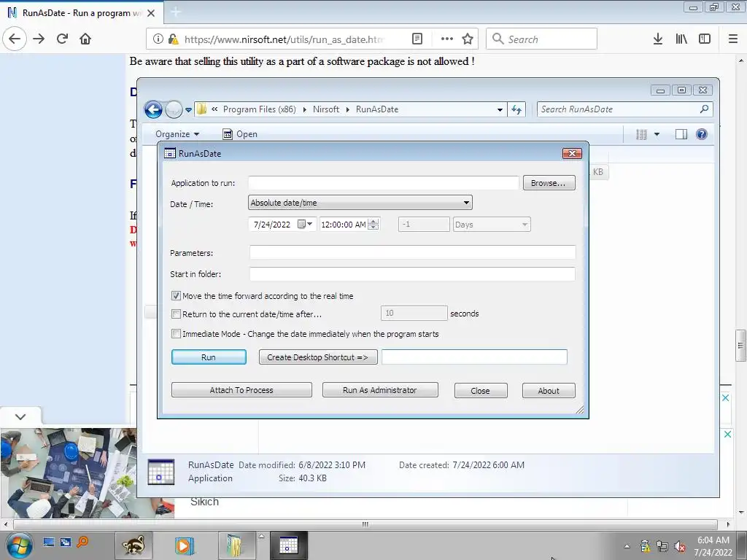Open a new Firefox tab
Viewport: 747px width, 560px height.
point(176,12)
